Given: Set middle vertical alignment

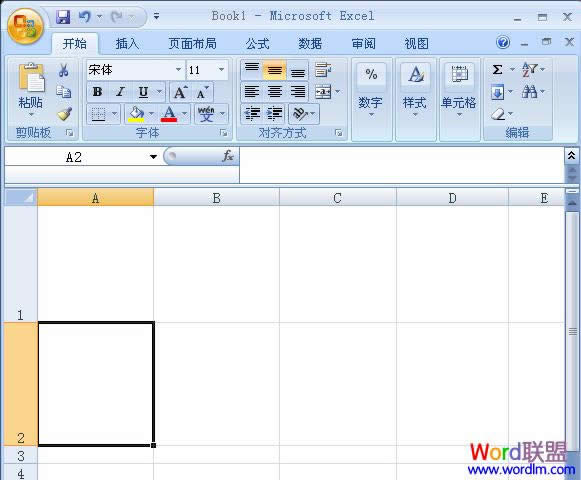Looking at the screenshot, I should click(x=275, y=70).
